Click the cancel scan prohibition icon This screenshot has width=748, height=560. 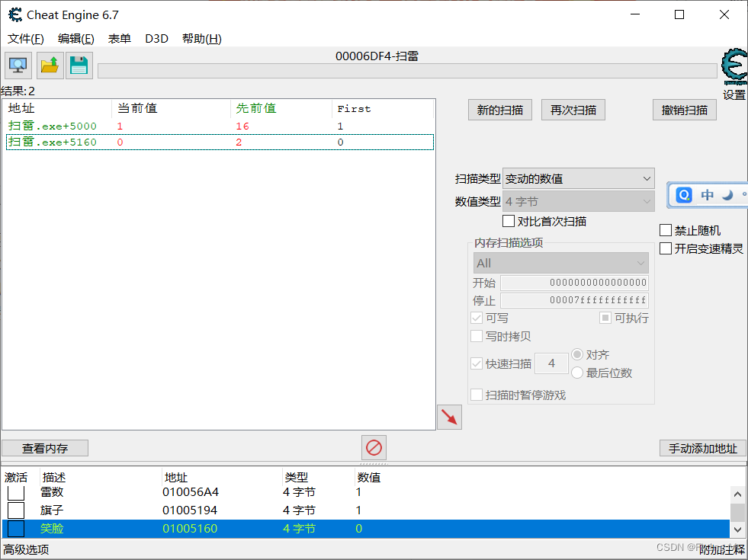coord(374,448)
